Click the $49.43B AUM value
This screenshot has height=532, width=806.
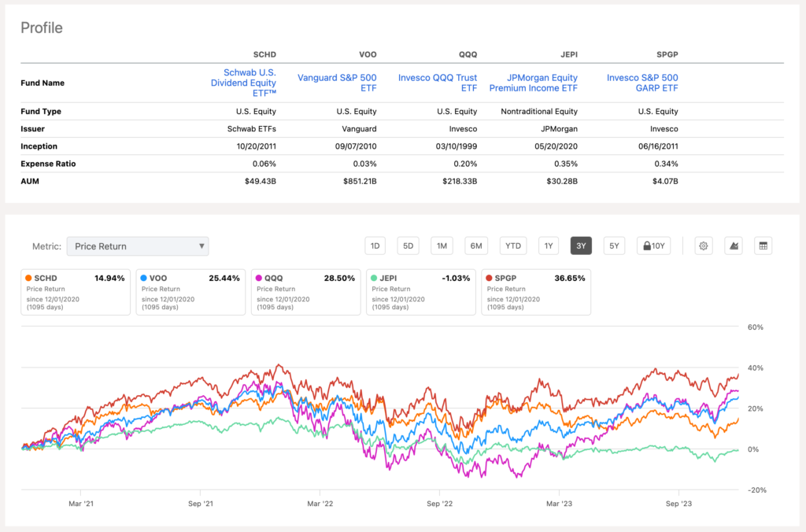pos(261,182)
